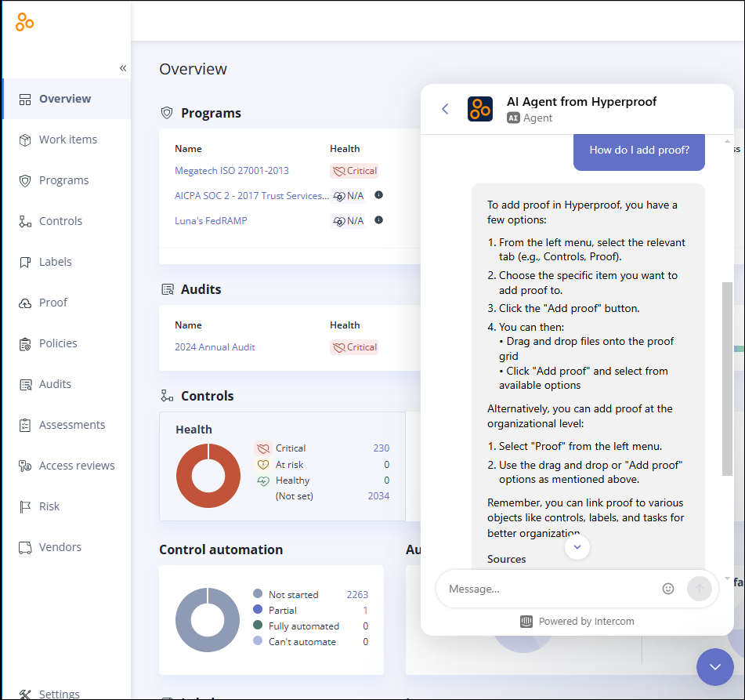Navigate to Controls in the sidebar
This screenshot has width=745, height=700.
tap(67, 221)
